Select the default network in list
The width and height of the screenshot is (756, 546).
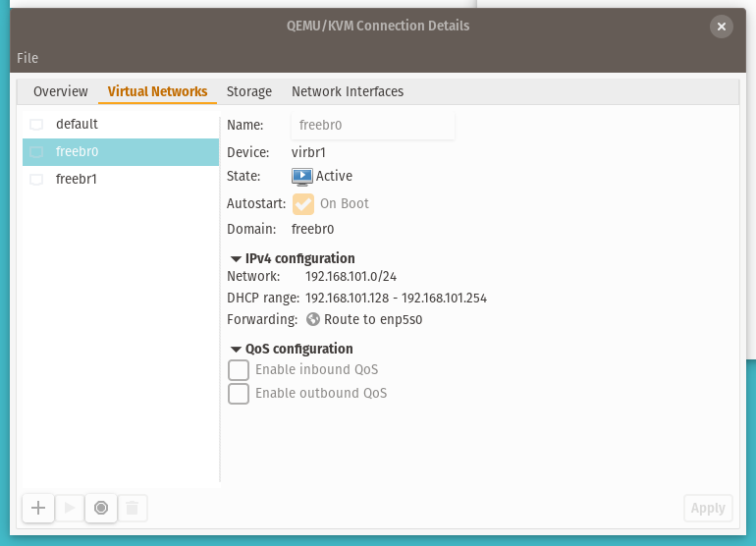121,125
